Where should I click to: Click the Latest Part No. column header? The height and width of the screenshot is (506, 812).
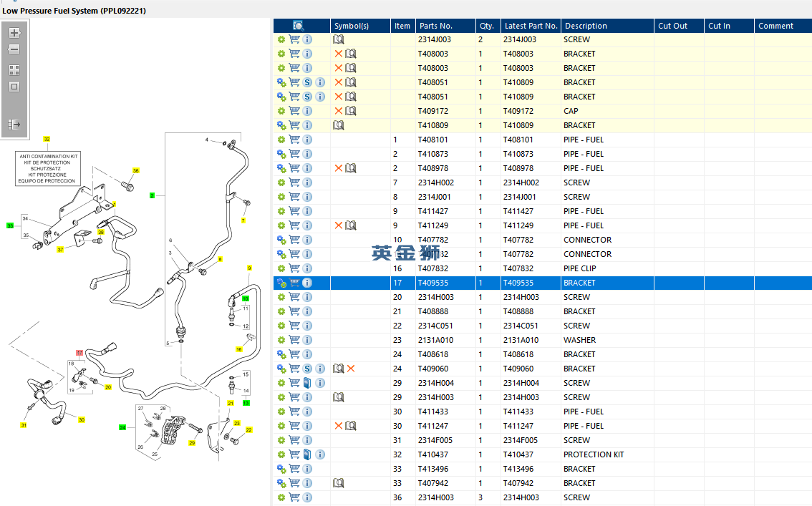coord(530,26)
